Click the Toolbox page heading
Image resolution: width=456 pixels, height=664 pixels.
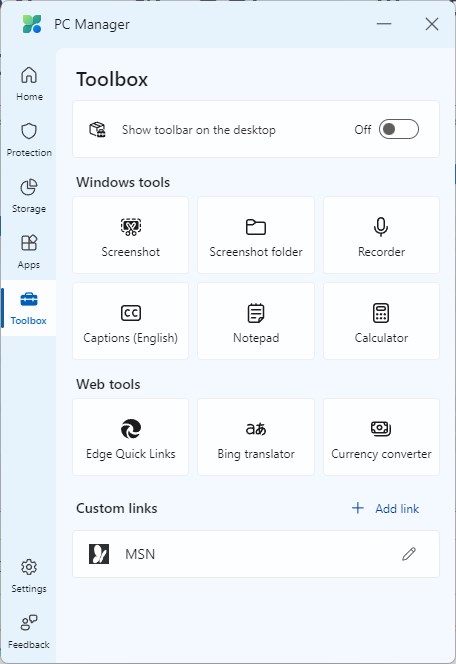pyautogui.click(x=112, y=80)
